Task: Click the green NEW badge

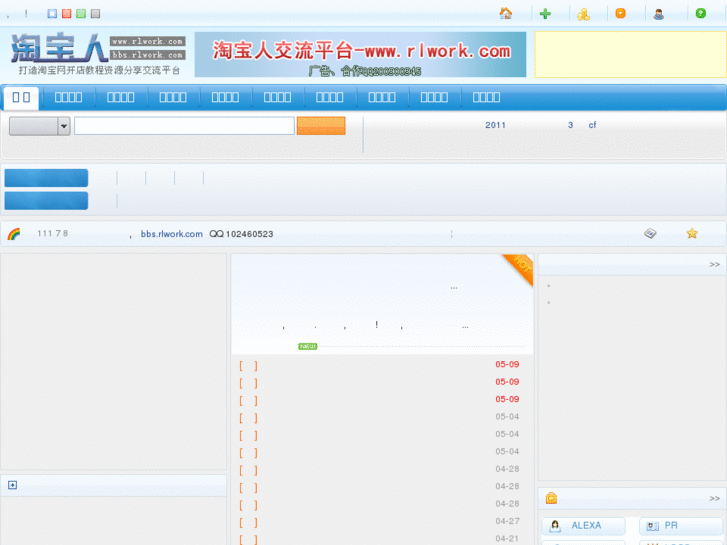Action: 307,346
